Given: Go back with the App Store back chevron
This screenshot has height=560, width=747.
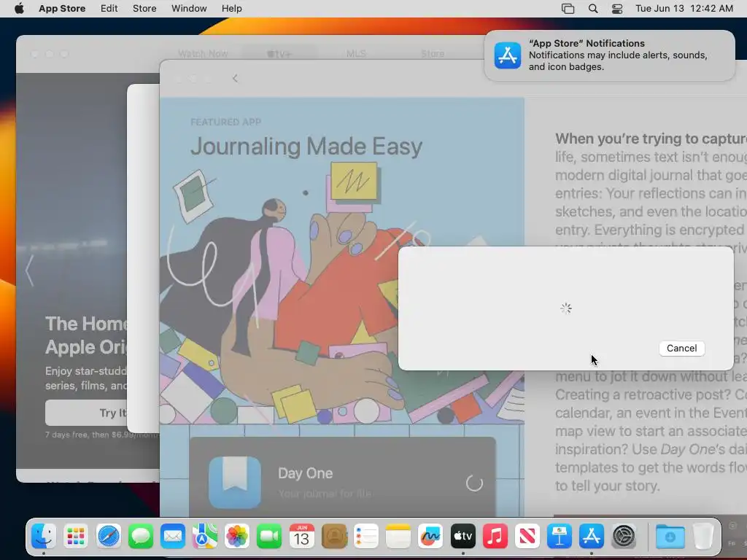Looking at the screenshot, I should [x=235, y=79].
